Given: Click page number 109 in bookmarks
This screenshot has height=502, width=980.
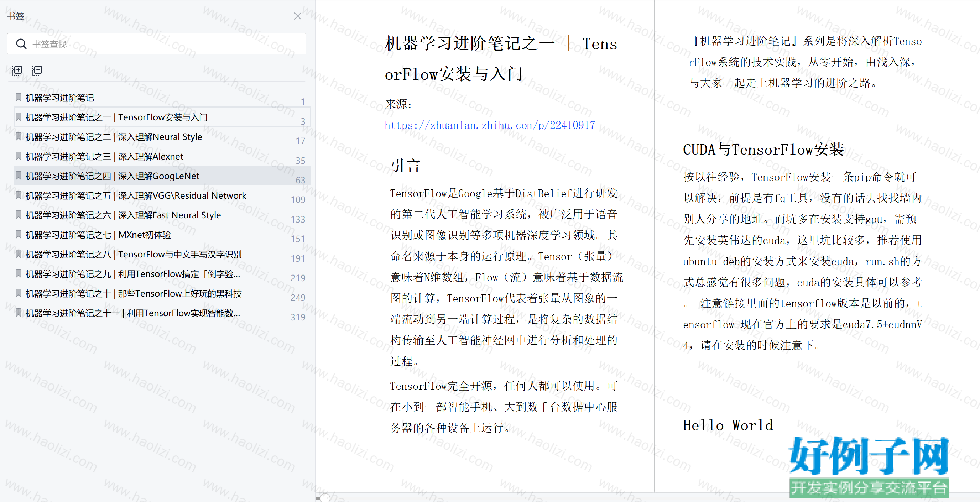Looking at the screenshot, I should coord(298,200).
